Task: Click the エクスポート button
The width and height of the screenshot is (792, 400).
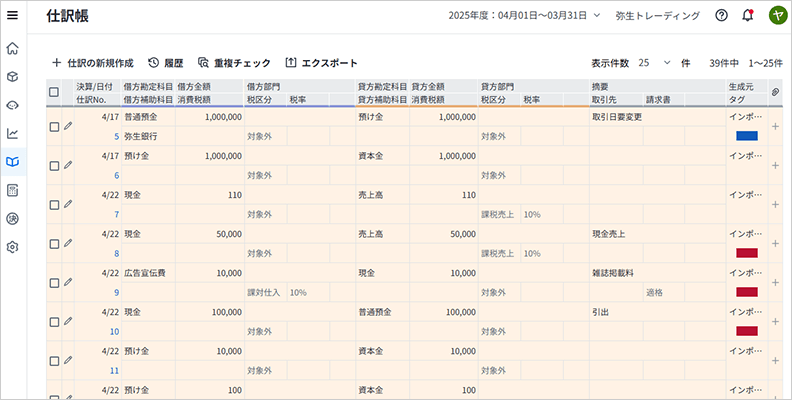Action: pyautogui.click(x=321, y=62)
